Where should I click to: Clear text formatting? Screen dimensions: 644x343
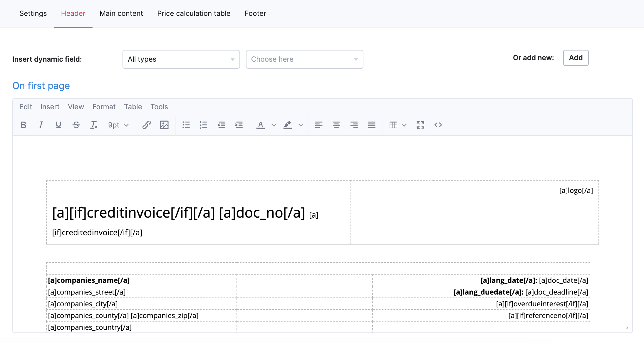(x=94, y=125)
